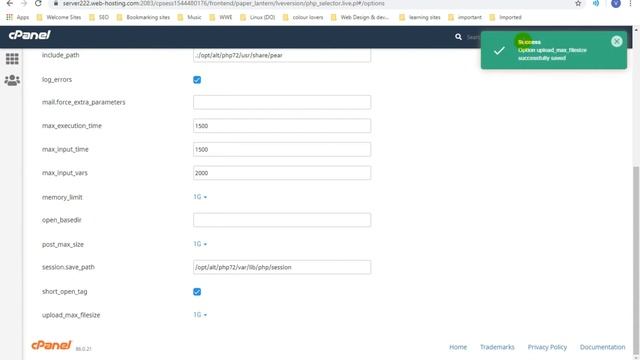Toggle the short_open_tag checkbox

[197, 291]
